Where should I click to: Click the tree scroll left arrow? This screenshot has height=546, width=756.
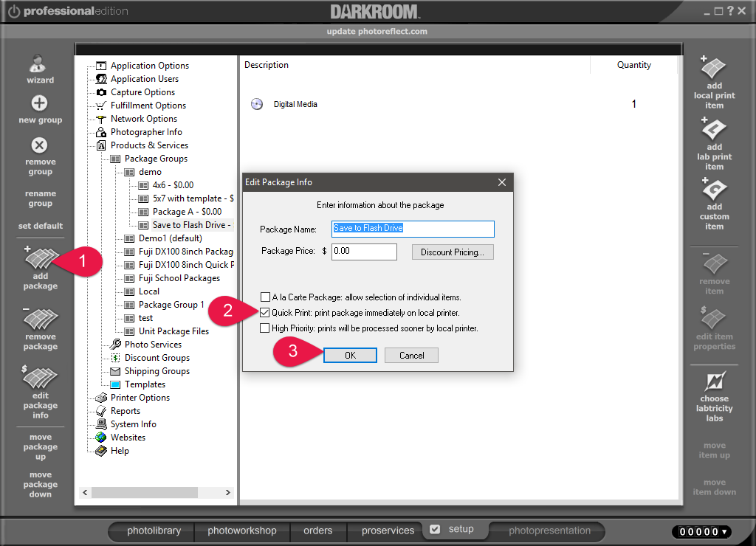click(85, 492)
